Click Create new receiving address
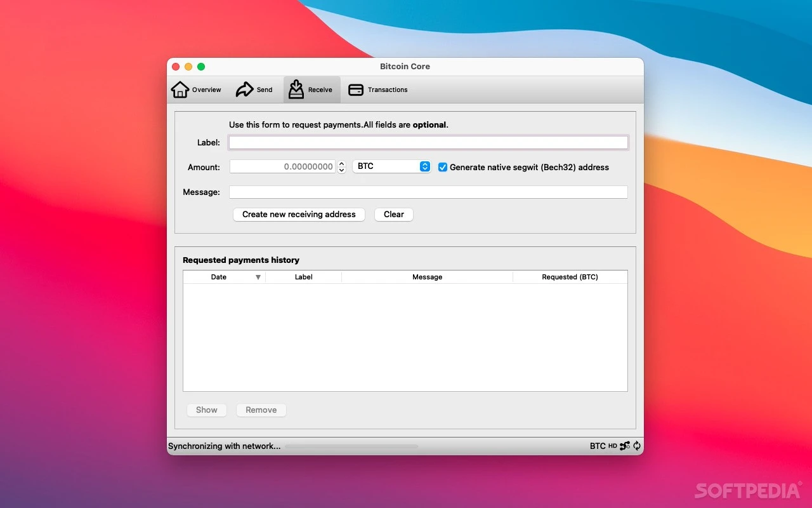Image resolution: width=812 pixels, height=508 pixels. (299, 215)
